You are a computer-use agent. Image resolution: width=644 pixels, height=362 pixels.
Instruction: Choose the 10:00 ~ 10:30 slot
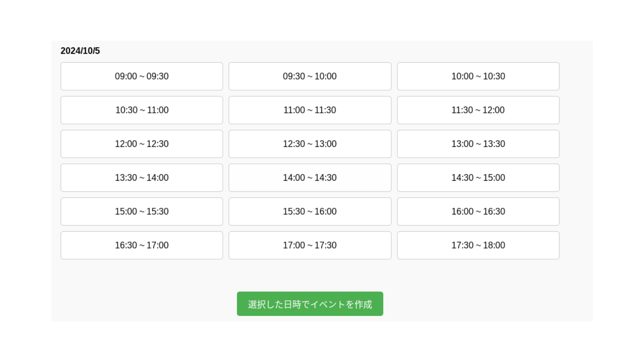click(478, 76)
